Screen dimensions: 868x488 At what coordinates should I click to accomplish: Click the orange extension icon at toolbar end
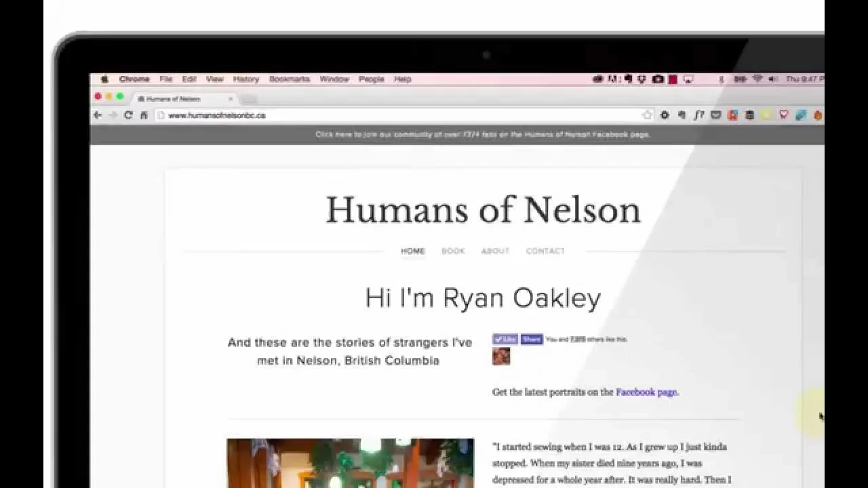[x=818, y=115]
